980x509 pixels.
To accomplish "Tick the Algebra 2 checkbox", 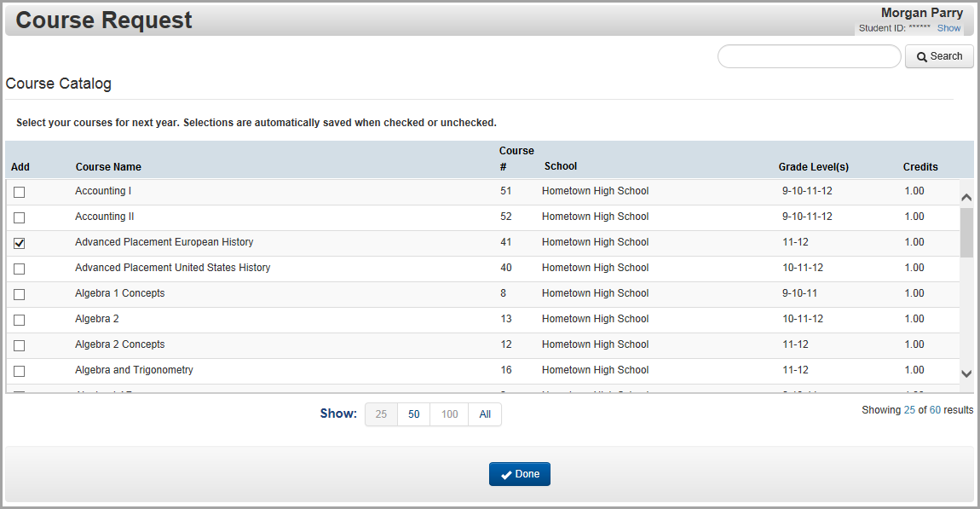I will pos(20,320).
